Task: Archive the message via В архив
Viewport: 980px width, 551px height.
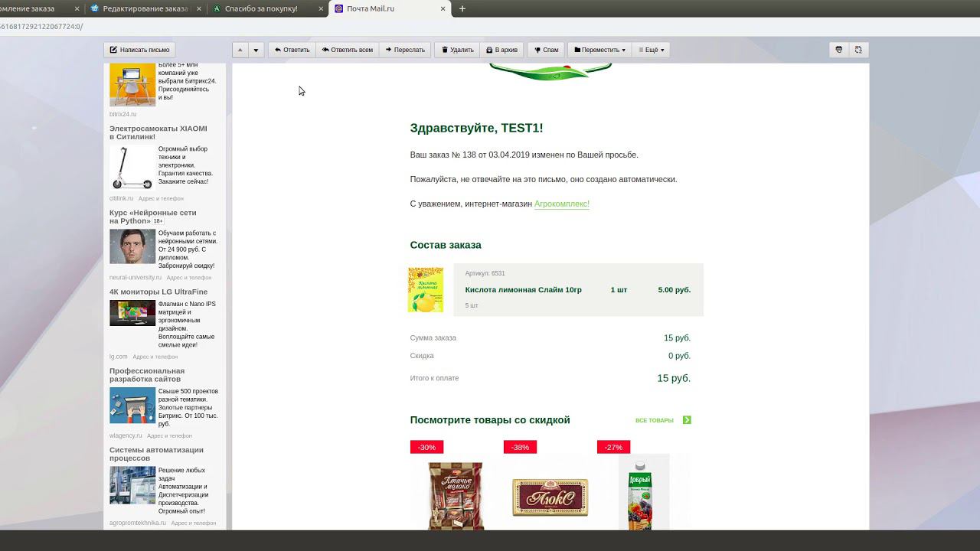Action: pyautogui.click(x=502, y=50)
